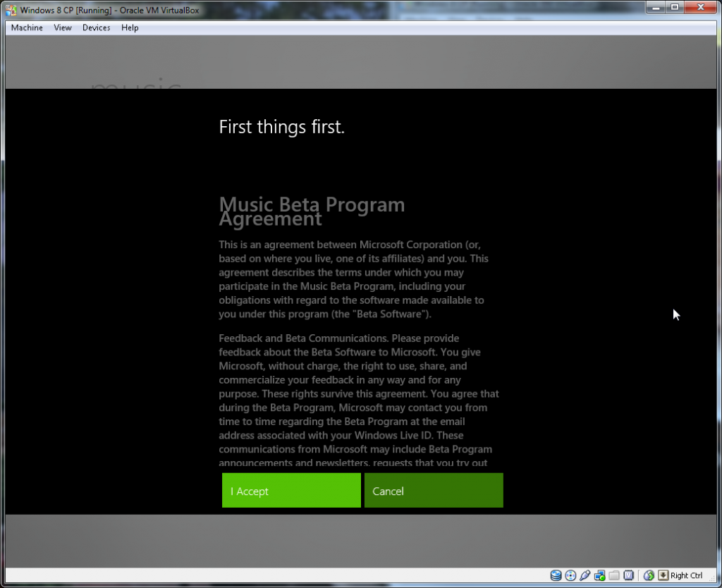Screen dimensions: 722x588
Task: Accept the Music Beta Program Agreement
Action: [x=291, y=490]
